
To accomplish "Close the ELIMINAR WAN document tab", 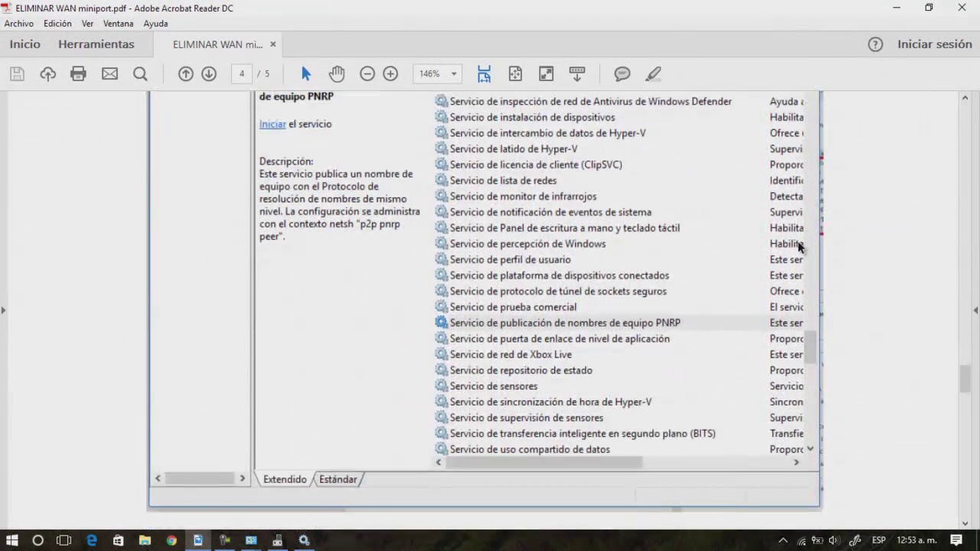I will [x=273, y=44].
